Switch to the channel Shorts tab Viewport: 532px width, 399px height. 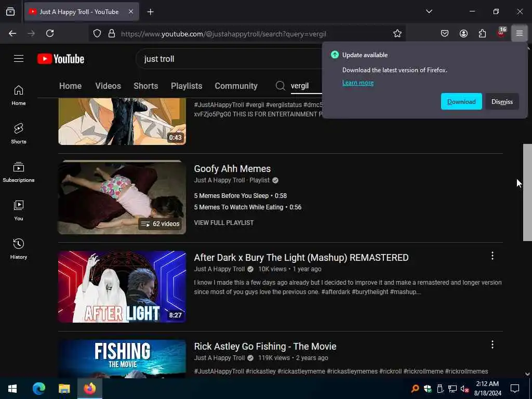pyautogui.click(x=146, y=86)
